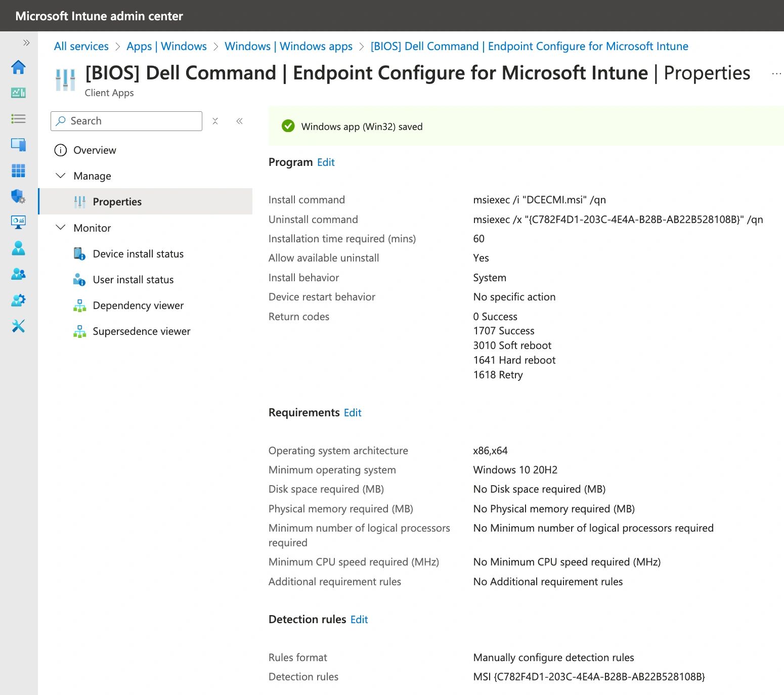This screenshot has width=784, height=695.
Task: Open Devices from the sidebar
Action: coord(19,145)
